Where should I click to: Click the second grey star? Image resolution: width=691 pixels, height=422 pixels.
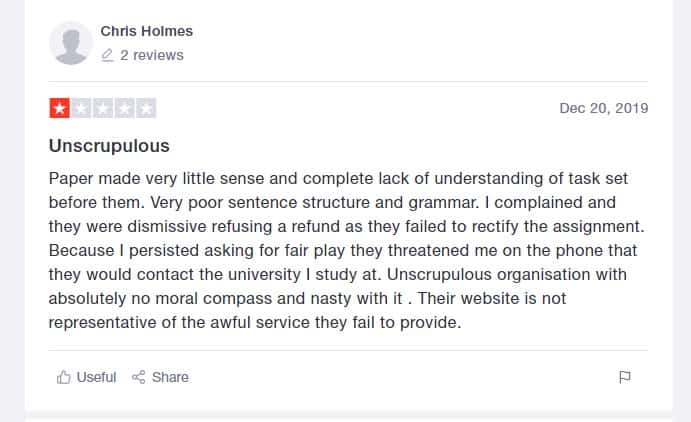[81, 108]
